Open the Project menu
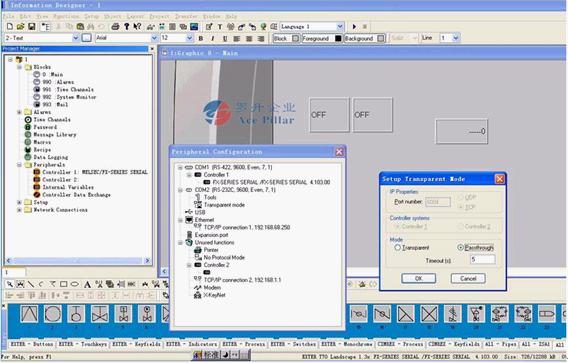 pos(159,16)
